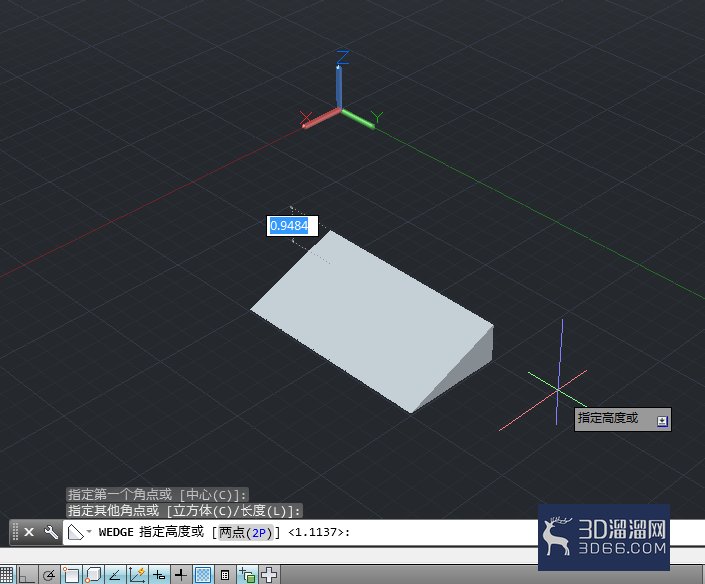Image resolution: width=705 pixels, height=584 pixels.
Task: Toggle Object Snap status icon
Action: [x=71, y=575]
